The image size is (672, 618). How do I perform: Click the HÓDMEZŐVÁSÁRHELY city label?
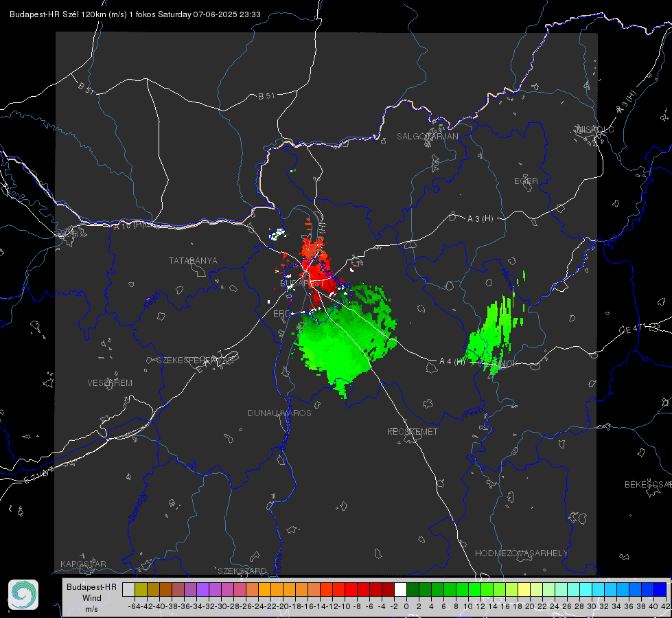tap(522, 553)
